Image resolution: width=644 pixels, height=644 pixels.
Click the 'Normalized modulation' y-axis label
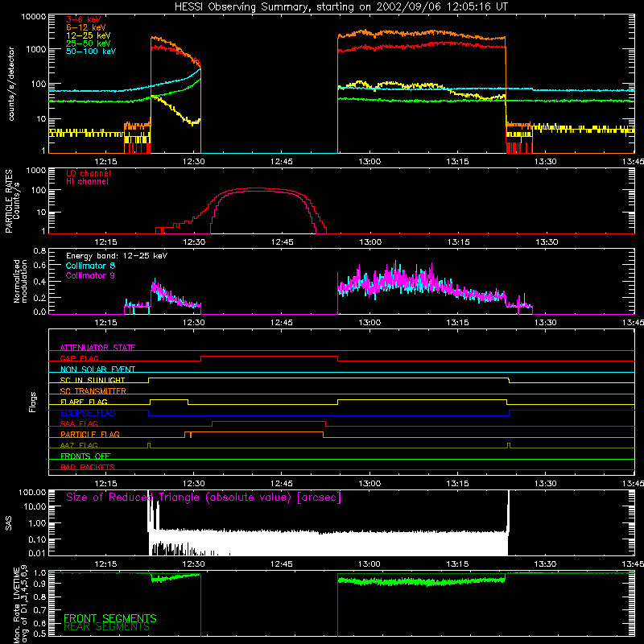[x=21, y=281]
